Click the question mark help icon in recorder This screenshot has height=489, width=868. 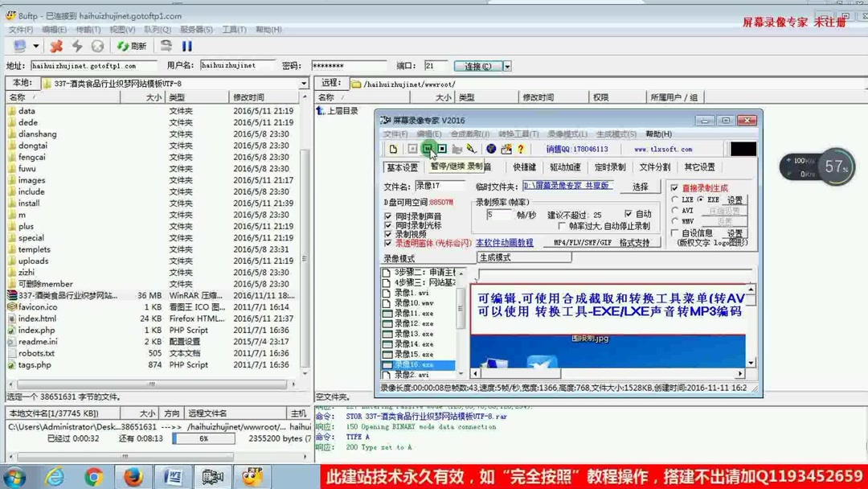[x=520, y=149]
